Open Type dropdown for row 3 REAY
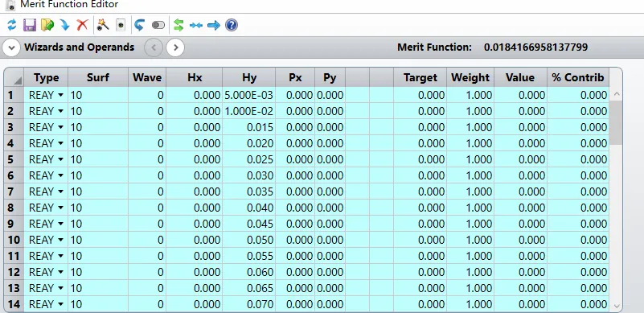 [61, 127]
